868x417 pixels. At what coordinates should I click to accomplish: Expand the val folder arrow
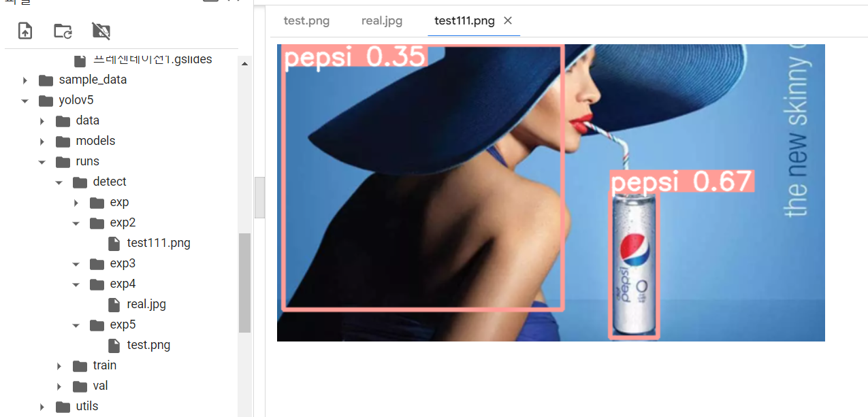tap(59, 386)
